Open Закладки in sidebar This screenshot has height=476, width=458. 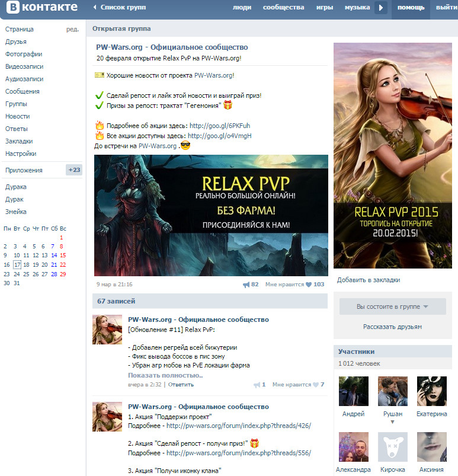click(x=19, y=141)
